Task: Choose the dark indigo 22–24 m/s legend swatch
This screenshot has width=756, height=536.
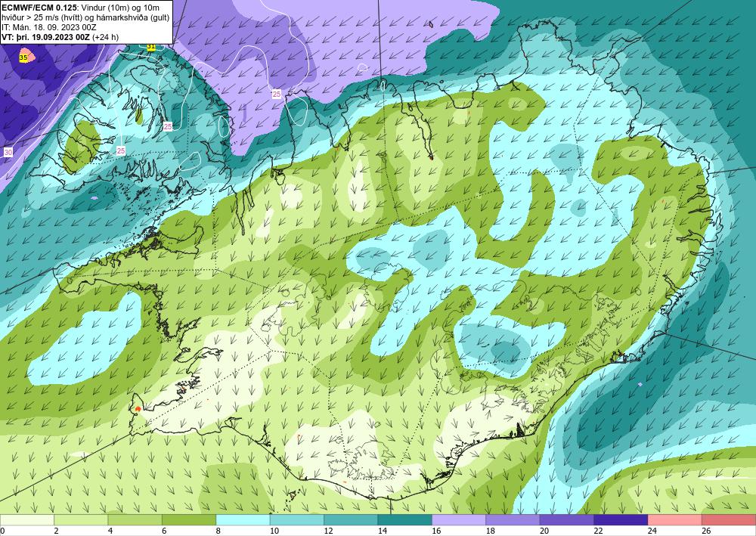Action: 621,519
